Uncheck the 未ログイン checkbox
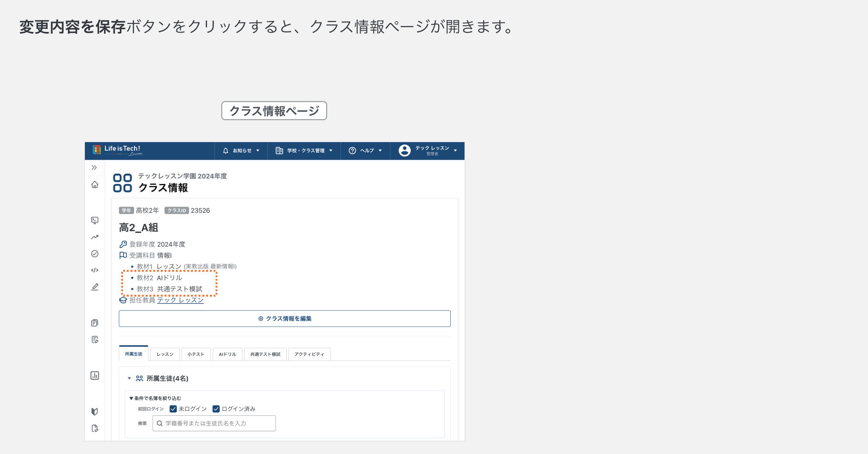 point(173,409)
